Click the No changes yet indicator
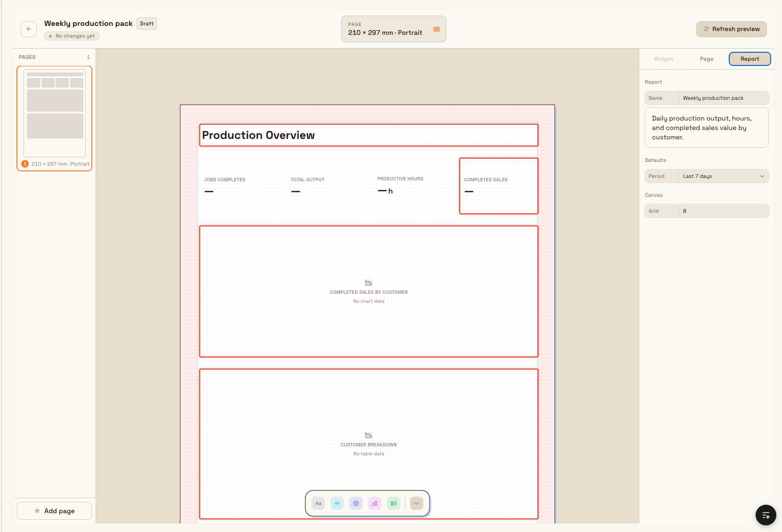782x532 pixels. pos(72,36)
